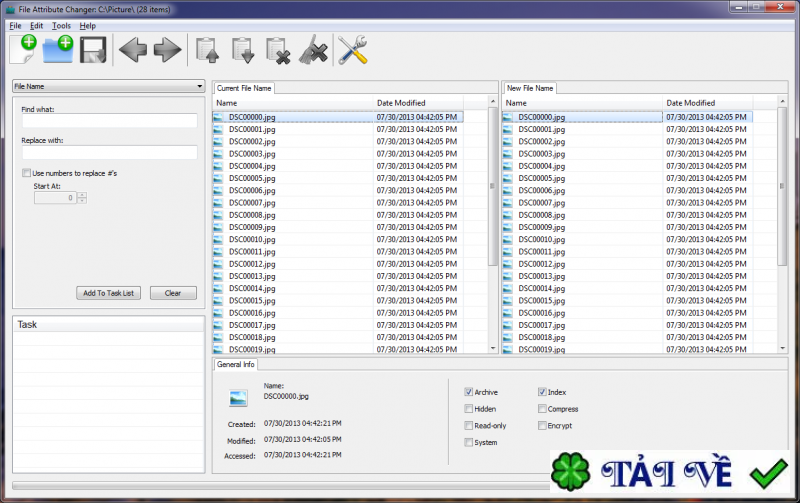Click date cell of DSC00002.jpg in New list
Viewport: 800px width, 503px height.
click(707, 141)
